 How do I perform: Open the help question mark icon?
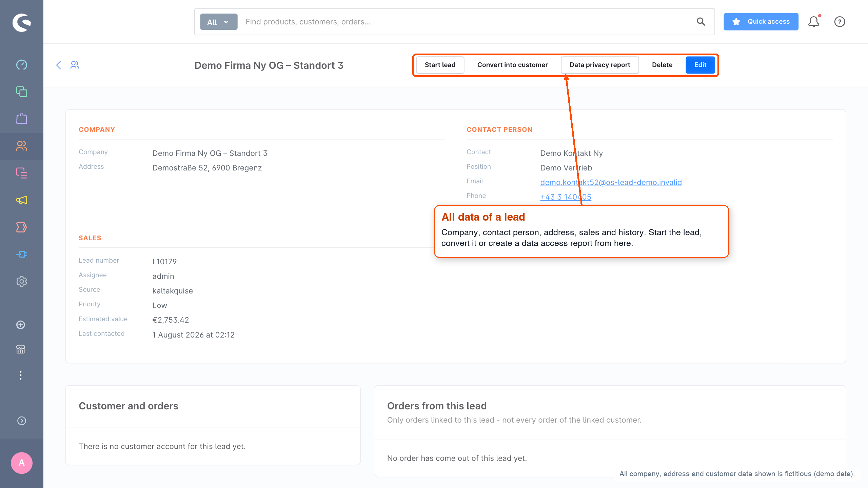point(840,22)
